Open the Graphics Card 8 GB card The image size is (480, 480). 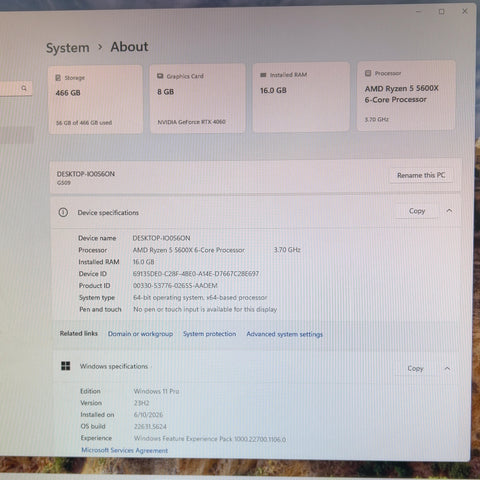tap(198, 99)
